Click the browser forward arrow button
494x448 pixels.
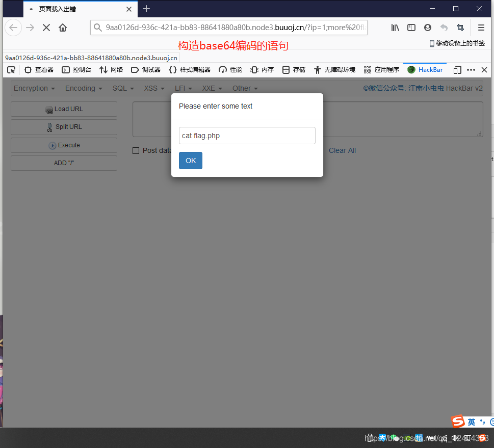click(30, 28)
